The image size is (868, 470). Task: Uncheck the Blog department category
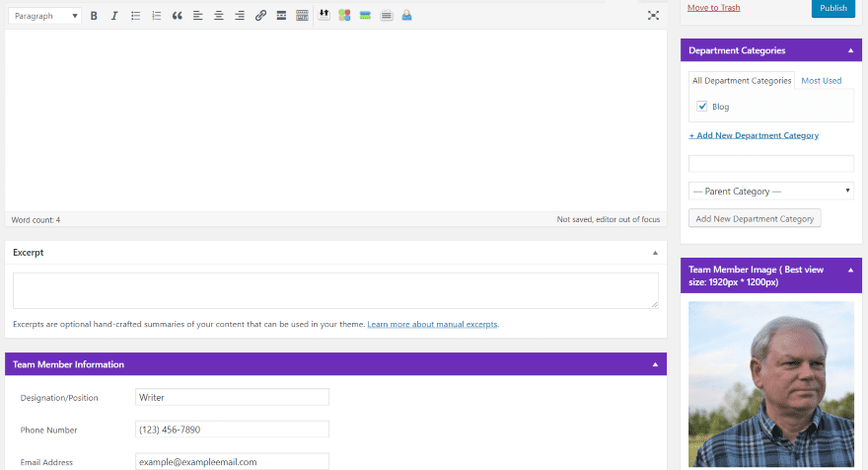pyautogui.click(x=702, y=106)
